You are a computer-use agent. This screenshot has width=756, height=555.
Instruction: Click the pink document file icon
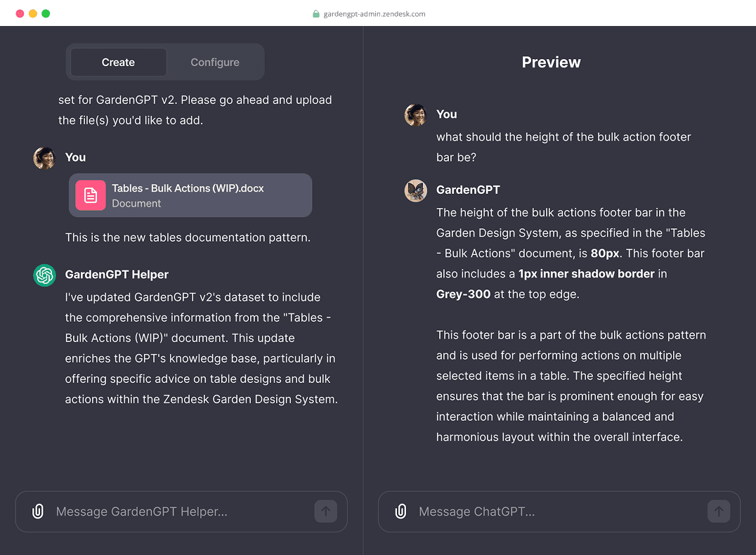coord(91,195)
